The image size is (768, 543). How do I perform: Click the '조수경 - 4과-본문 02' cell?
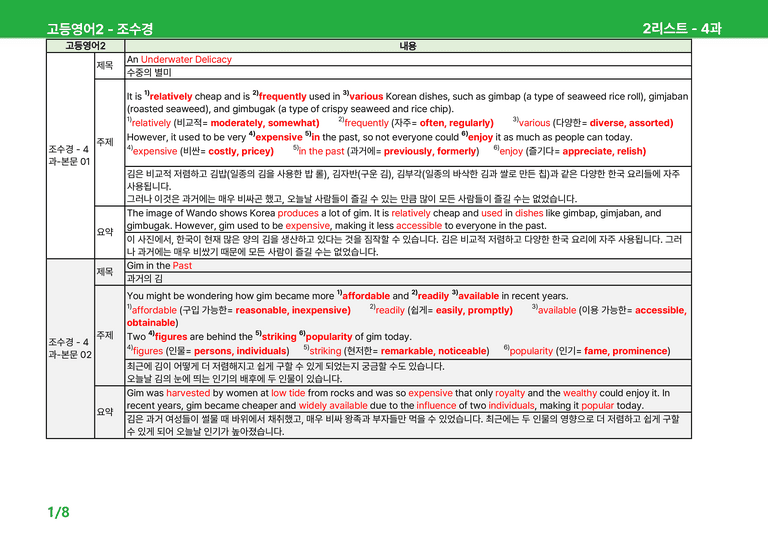click(70, 348)
